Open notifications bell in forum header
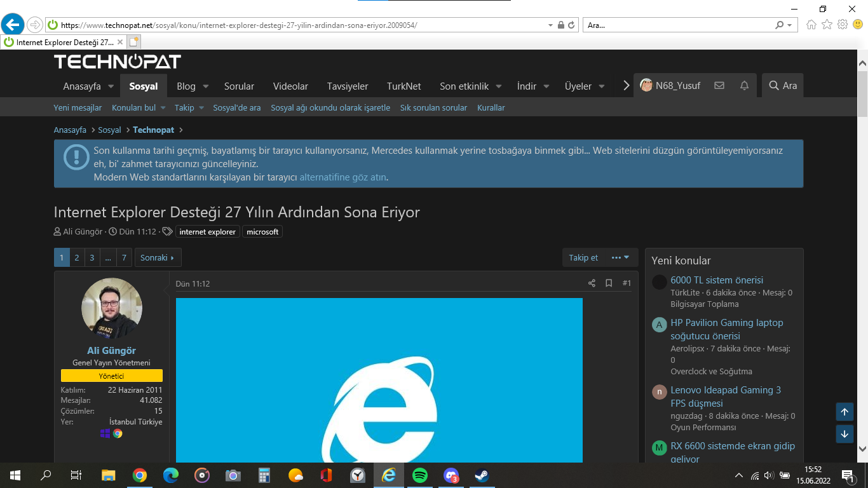This screenshot has width=868, height=488. 744,85
